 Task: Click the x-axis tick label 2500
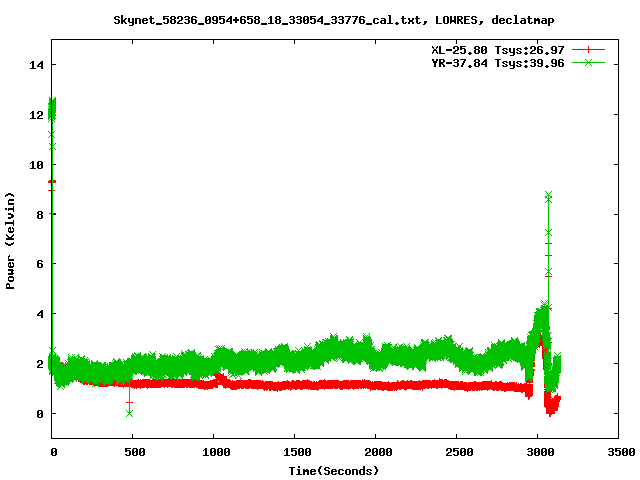point(459,452)
